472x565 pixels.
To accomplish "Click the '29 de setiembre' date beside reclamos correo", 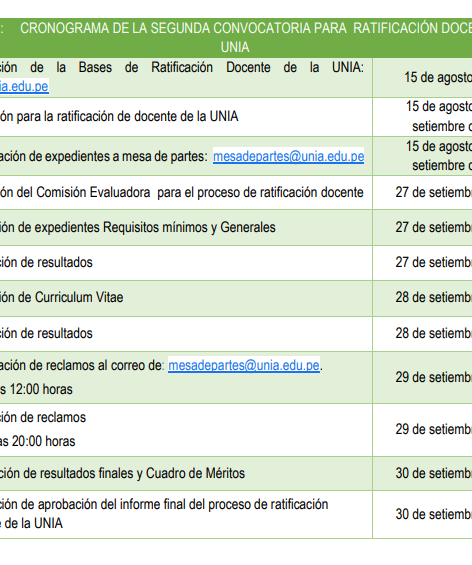I will coord(434,377).
